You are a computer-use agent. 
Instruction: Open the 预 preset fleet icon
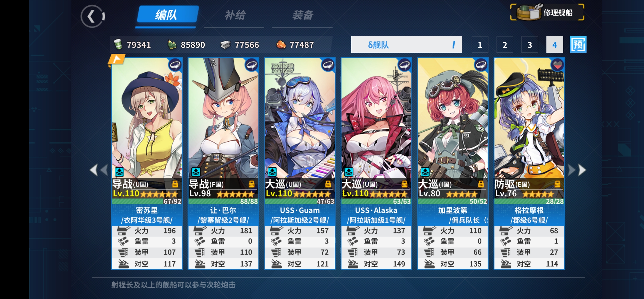tap(578, 44)
